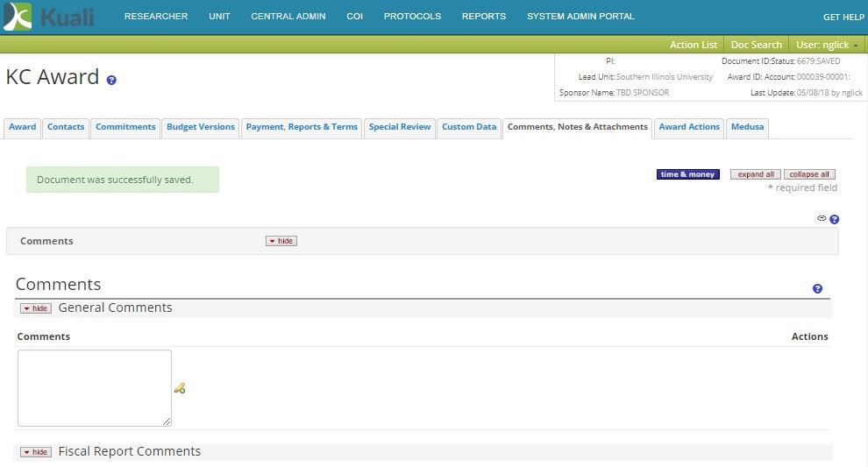Hide the Comments panel section
Image resolution: width=868 pixels, height=467 pixels.
[x=281, y=241]
